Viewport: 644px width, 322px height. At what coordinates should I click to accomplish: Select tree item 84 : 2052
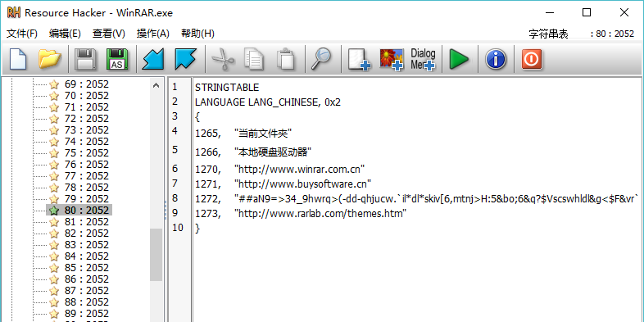point(87,256)
